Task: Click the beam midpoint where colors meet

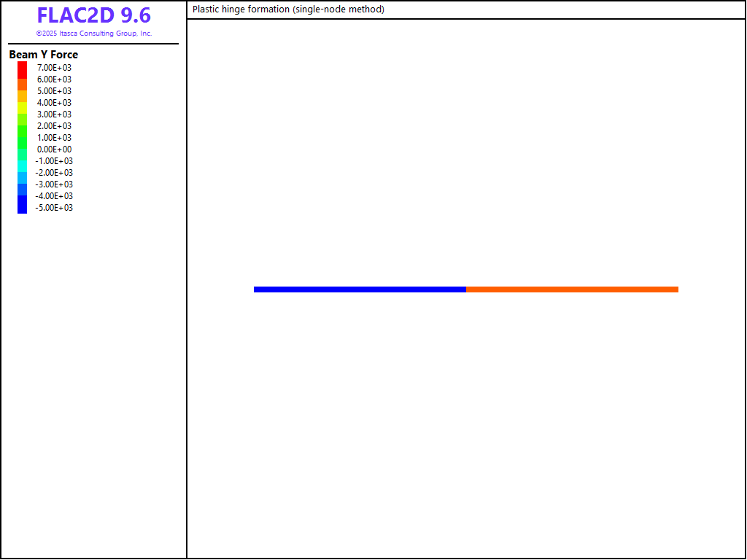Action: (x=466, y=289)
